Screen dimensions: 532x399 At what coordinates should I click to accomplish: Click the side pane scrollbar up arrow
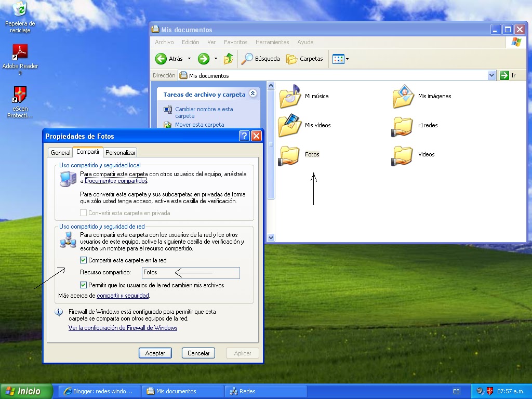click(271, 86)
